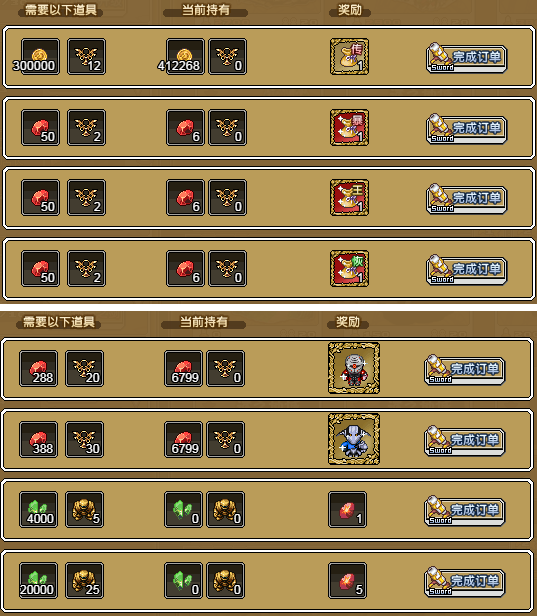This screenshot has width=537, height=616.
Task: Click the red-armored character reward portrait
Action: point(354,368)
